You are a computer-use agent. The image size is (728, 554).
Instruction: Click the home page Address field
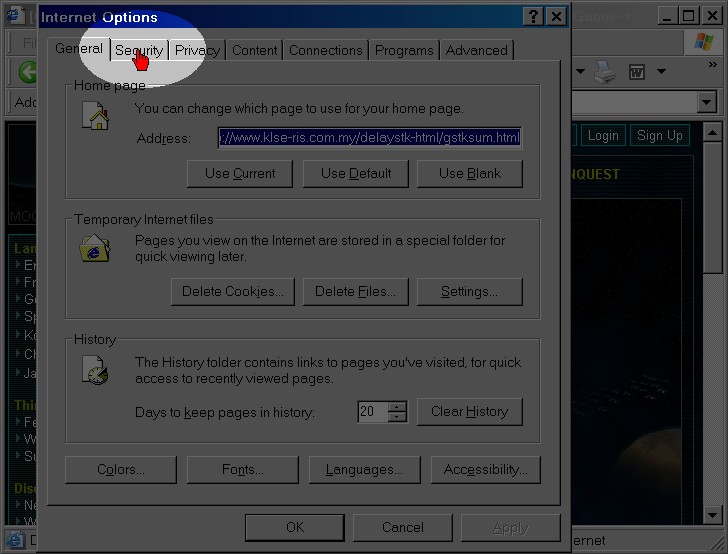[x=369, y=138]
